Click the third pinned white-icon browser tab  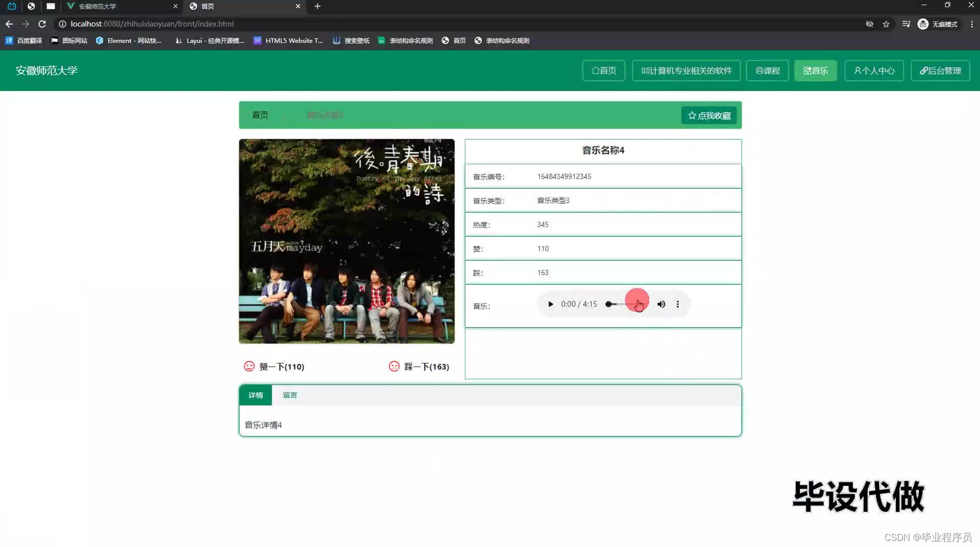[x=51, y=6]
